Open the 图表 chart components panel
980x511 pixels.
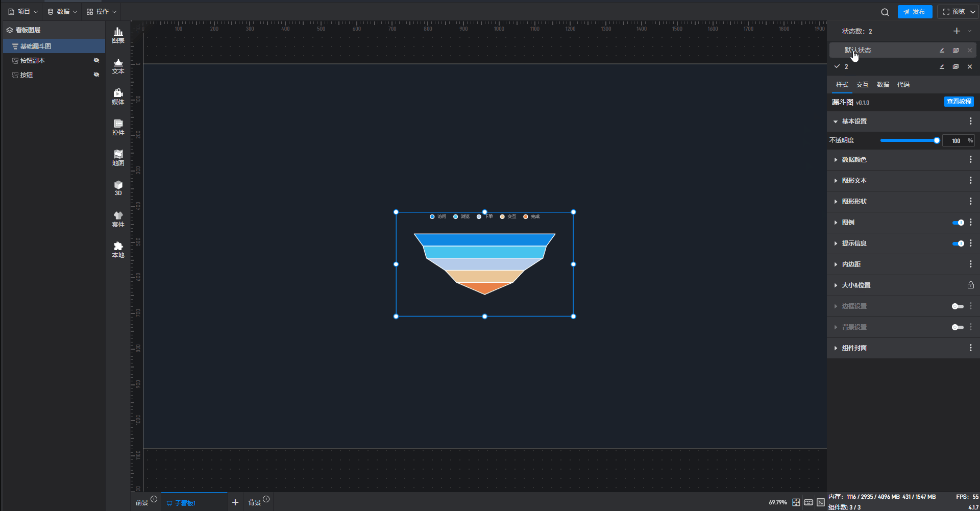click(x=118, y=35)
